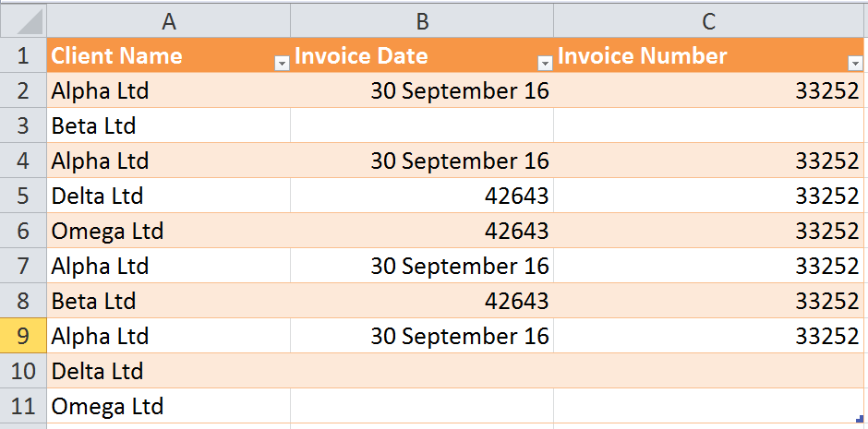Open the Invoice Number filter dropdown
Viewport: 868px width, 429px height.
pos(855,65)
